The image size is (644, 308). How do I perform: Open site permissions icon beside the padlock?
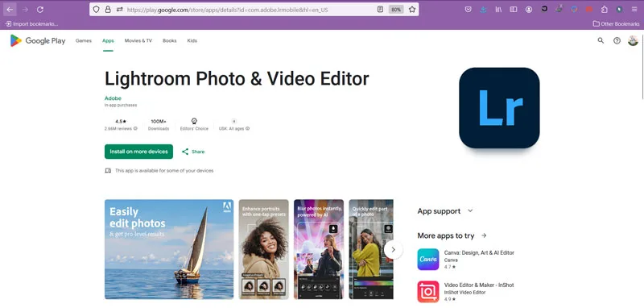[119, 10]
